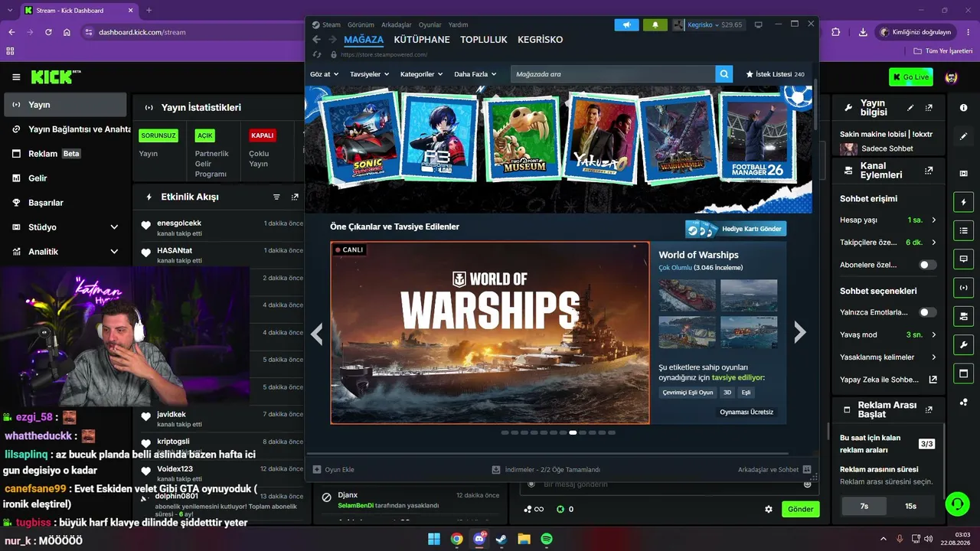The image size is (980, 551).
Task: Open the green headset support button
Action: pos(957,504)
